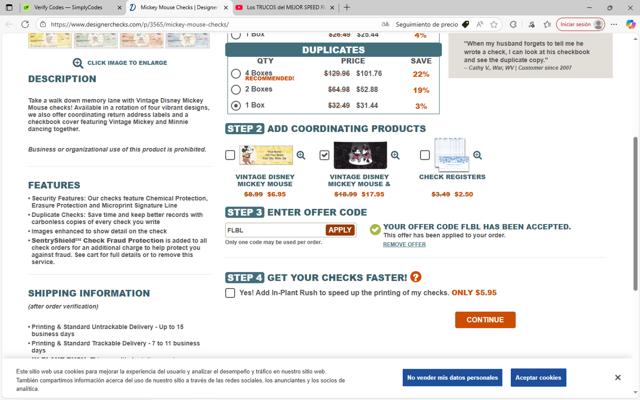Click the browser address bar URL

[x=140, y=24]
